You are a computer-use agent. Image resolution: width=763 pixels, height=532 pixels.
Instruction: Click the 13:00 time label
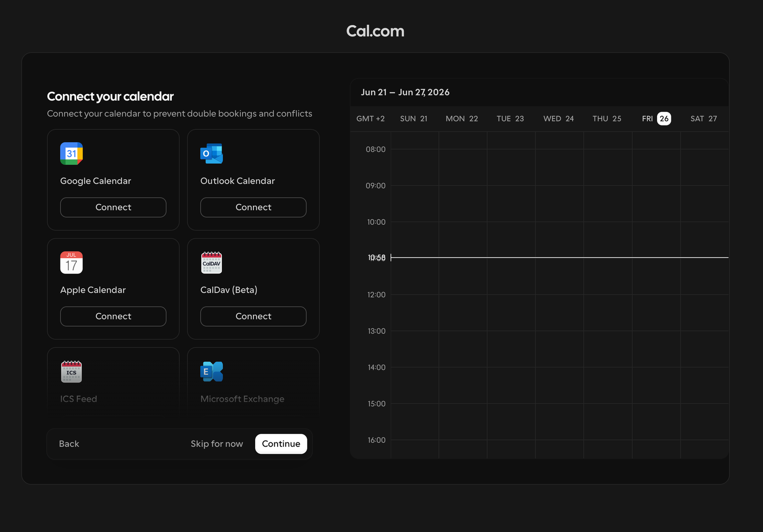[377, 331]
